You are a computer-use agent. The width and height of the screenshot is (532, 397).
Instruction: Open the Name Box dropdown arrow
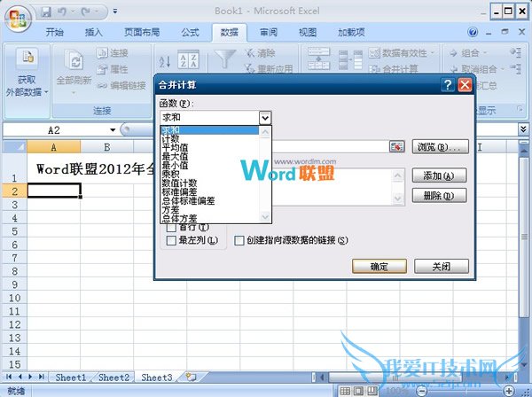tap(113, 130)
